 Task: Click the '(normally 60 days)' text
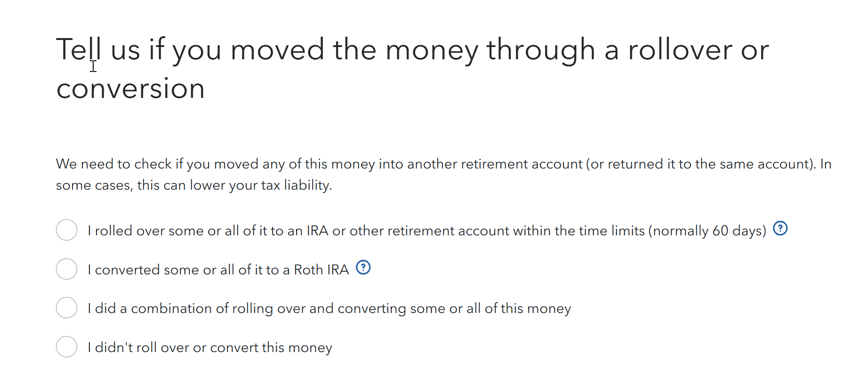pyautogui.click(x=707, y=231)
